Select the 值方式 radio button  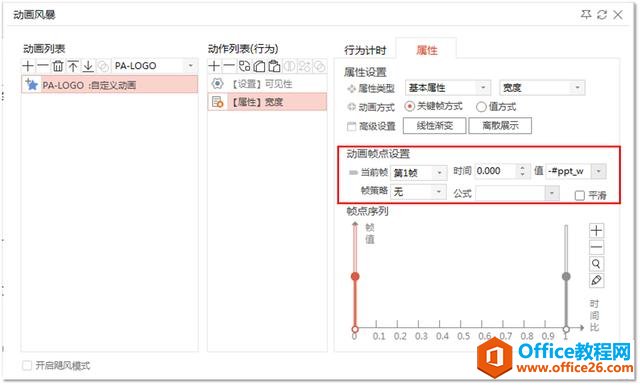point(481,107)
